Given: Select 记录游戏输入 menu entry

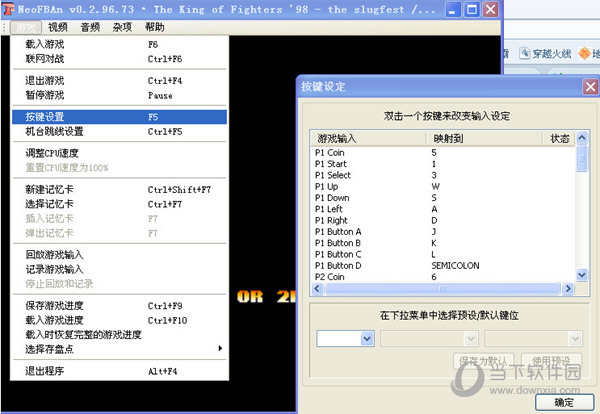Looking at the screenshot, I should [x=119, y=269].
